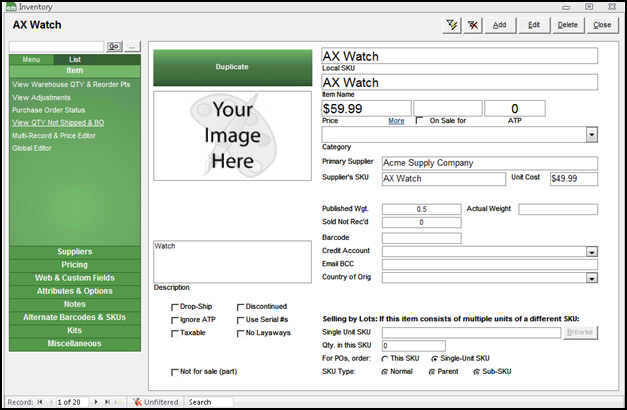This screenshot has width=627, height=410.
Task: Select the Item section header
Action: coord(75,70)
